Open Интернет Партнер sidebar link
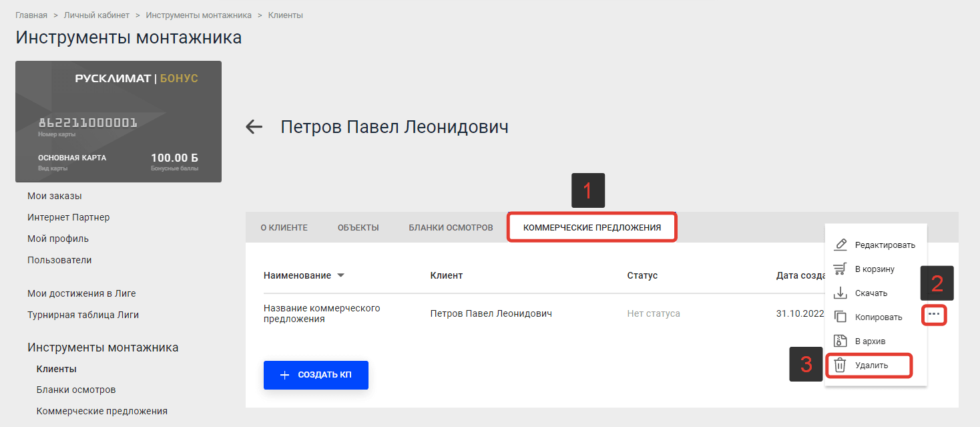Screen dimensions: 980x427 [69, 217]
